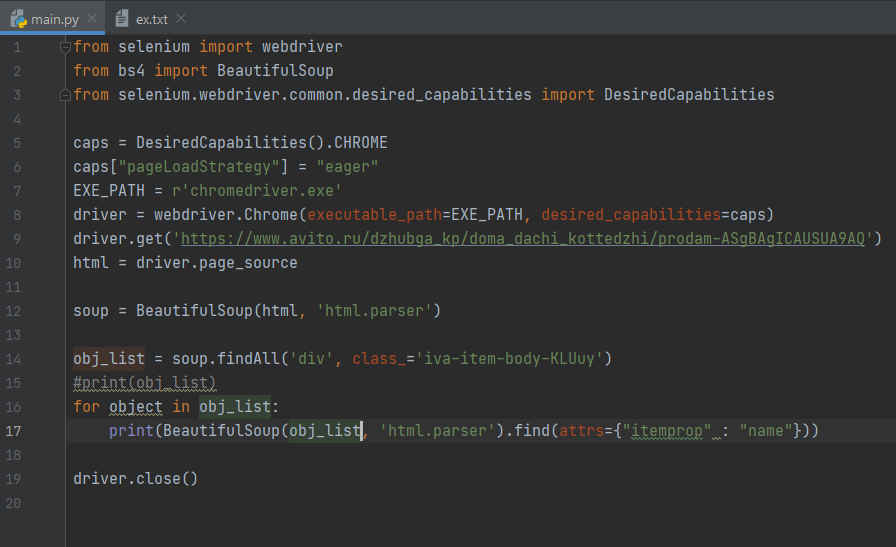The width and height of the screenshot is (896, 547).
Task: Close the ex.txt editor tab
Action: tap(181, 18)
